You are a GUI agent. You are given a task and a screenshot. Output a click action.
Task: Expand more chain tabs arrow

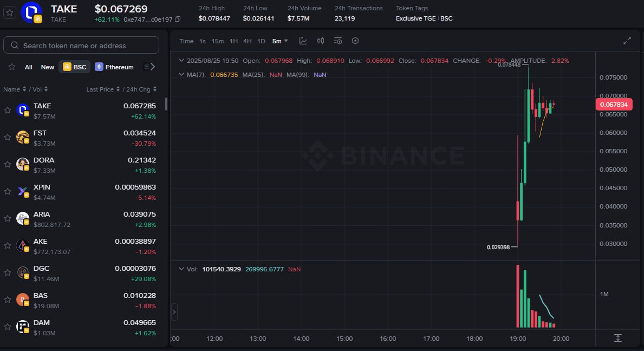tap(152, 67)
